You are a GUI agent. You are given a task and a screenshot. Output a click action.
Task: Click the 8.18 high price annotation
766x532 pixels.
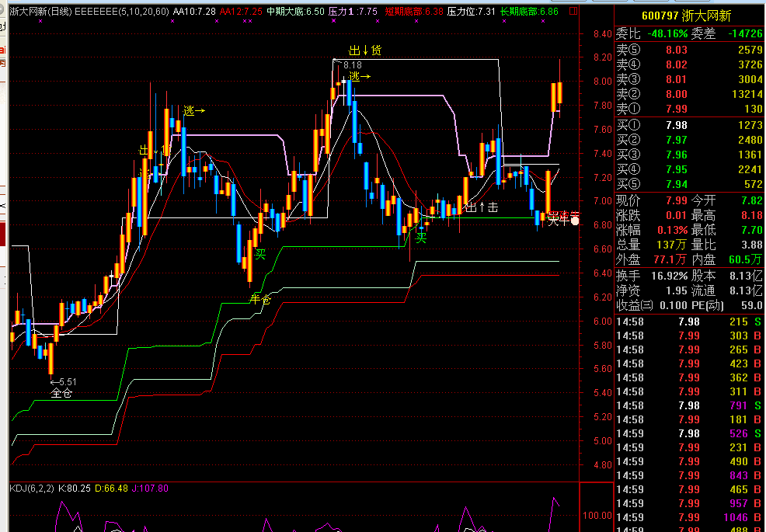(x=352, y=65)
